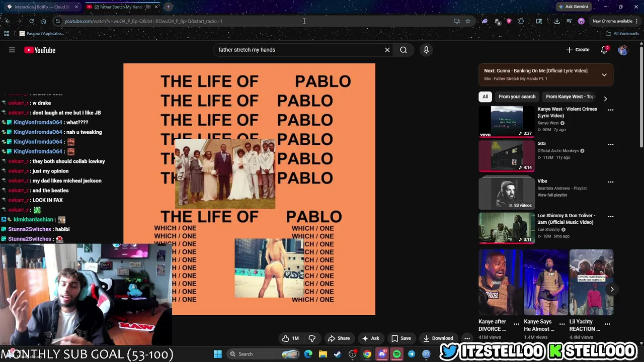The image size is (644, 362).
Task: Open Steam from the taskbar
Action: (x=338, y=354)
